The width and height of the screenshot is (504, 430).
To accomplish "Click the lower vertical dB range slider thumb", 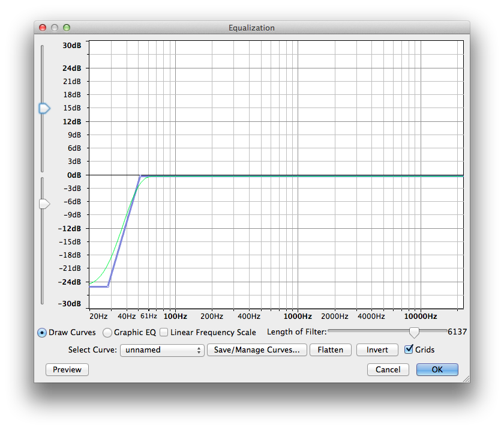I will point(44,204).
